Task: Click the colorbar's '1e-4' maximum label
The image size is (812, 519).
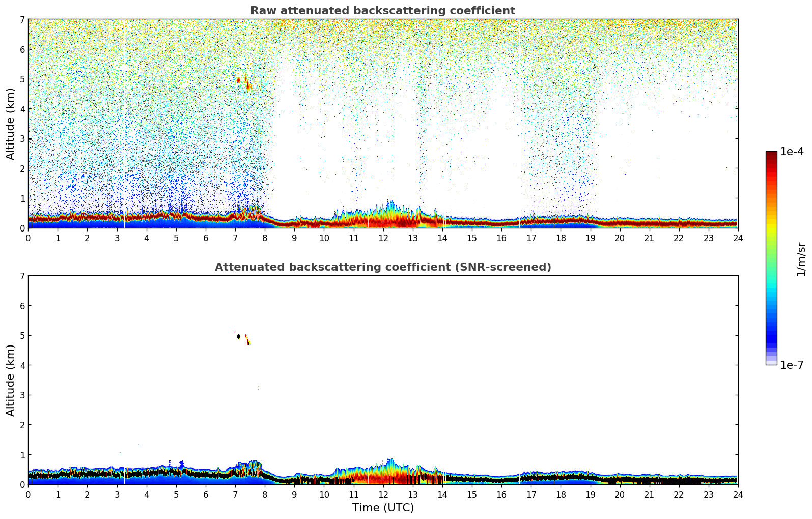Action: click(792, 152)
